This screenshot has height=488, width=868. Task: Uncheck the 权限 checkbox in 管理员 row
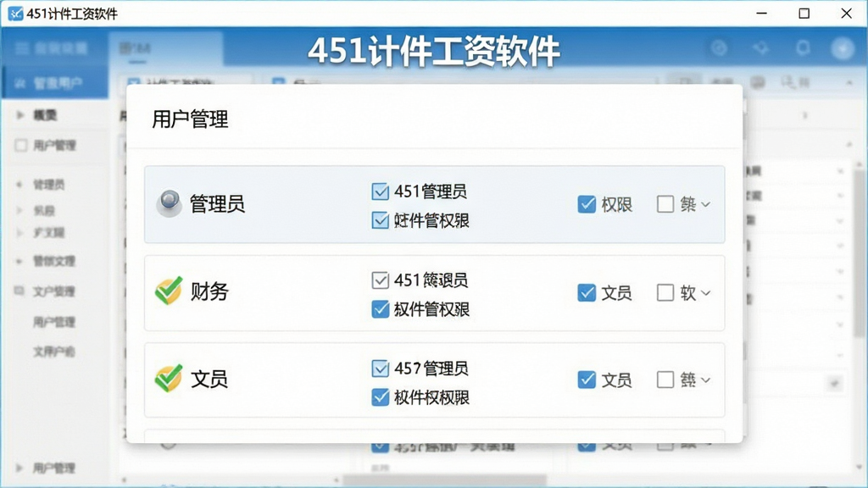[587, 204]
